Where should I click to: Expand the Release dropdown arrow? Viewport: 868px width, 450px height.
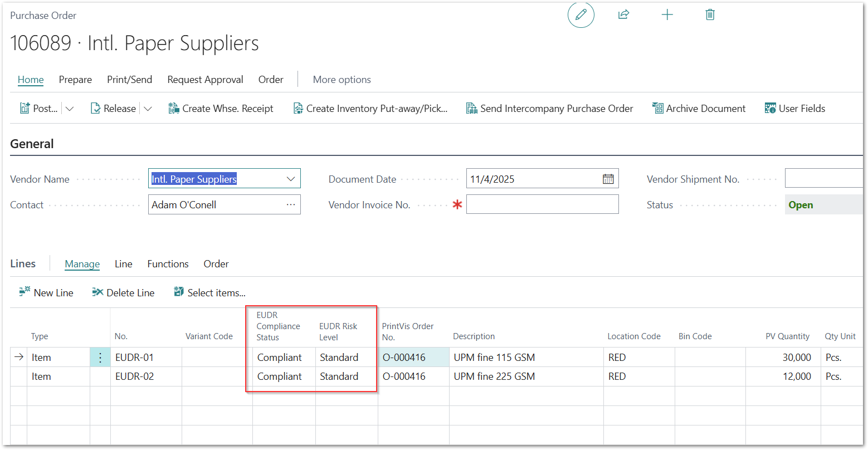tap(148, 109)
